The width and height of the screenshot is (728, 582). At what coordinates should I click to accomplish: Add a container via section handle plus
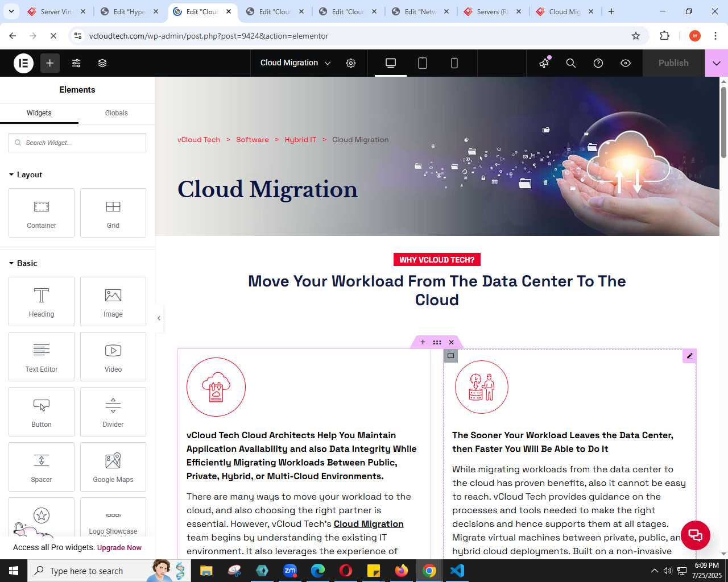tap(423, 342)
